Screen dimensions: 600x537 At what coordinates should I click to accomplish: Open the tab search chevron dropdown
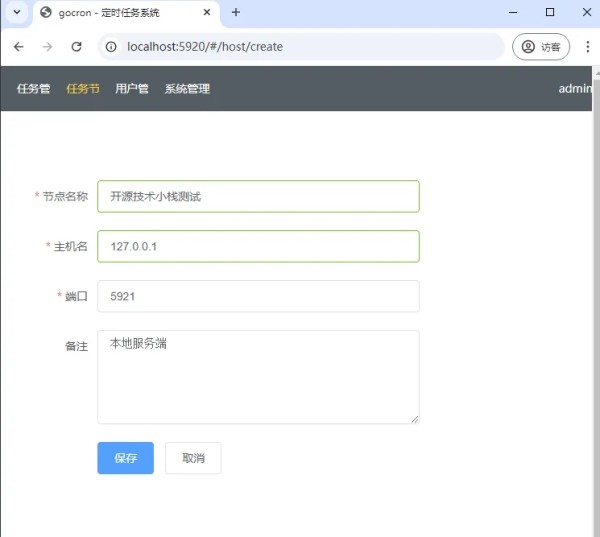click(x=16, y=13)
